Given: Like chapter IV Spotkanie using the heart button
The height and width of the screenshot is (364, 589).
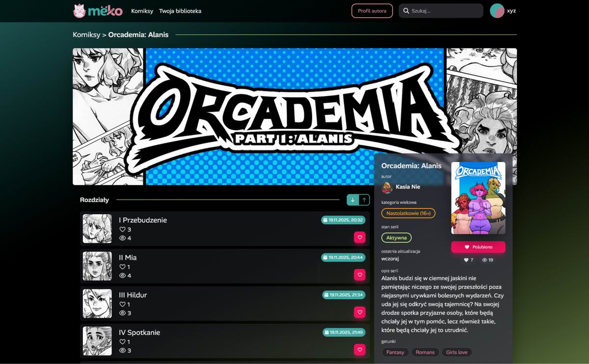Looking at the screenshot, I should click(360, 350).
